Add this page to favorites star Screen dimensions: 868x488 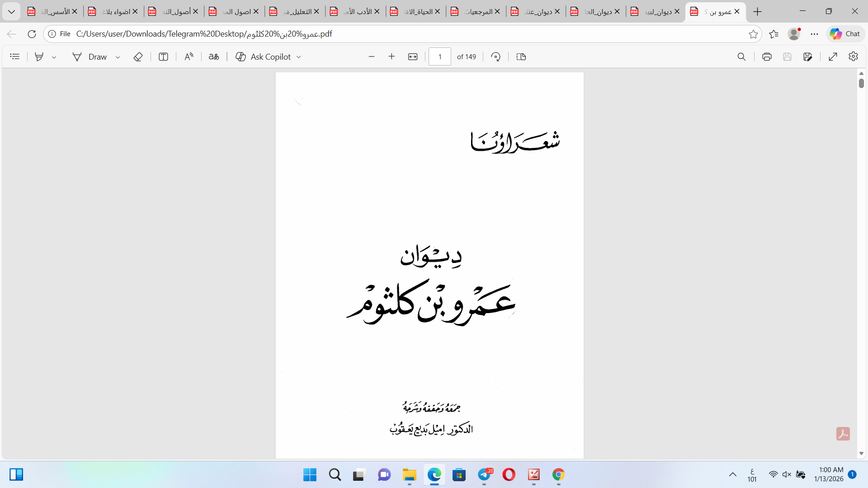[753, 34]
